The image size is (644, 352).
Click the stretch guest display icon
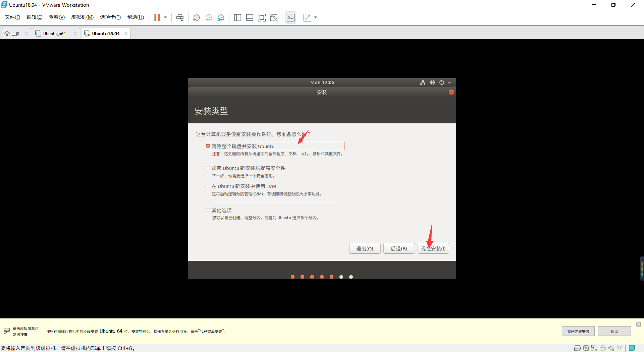click(307, 17)
